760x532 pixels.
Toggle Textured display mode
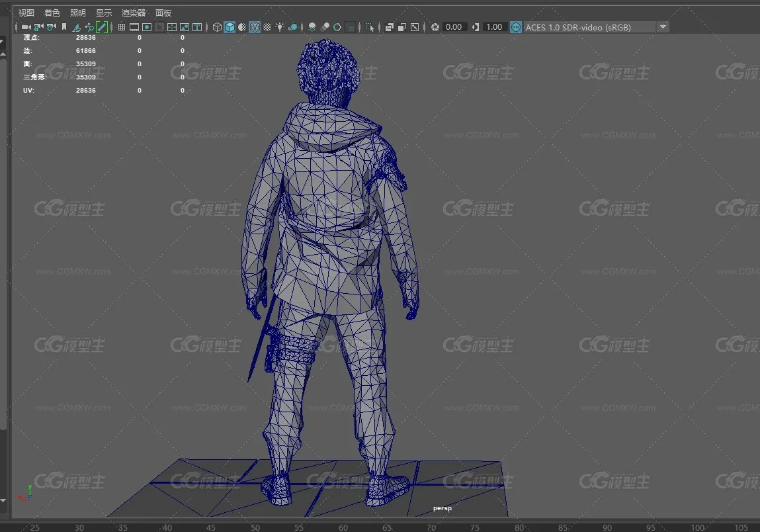(267, 27)
